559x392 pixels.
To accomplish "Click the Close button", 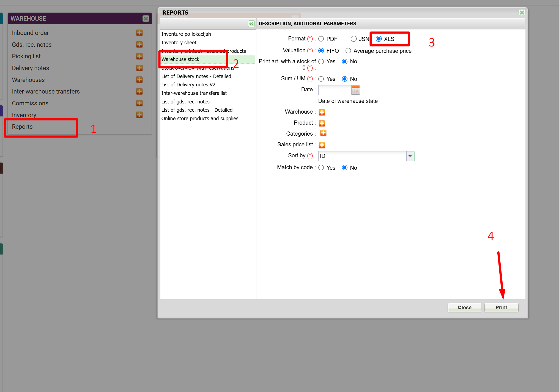I will tap(464, 308).
